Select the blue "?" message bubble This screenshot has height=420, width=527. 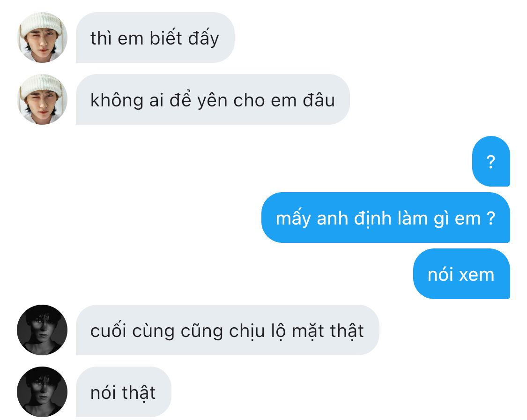491,161
